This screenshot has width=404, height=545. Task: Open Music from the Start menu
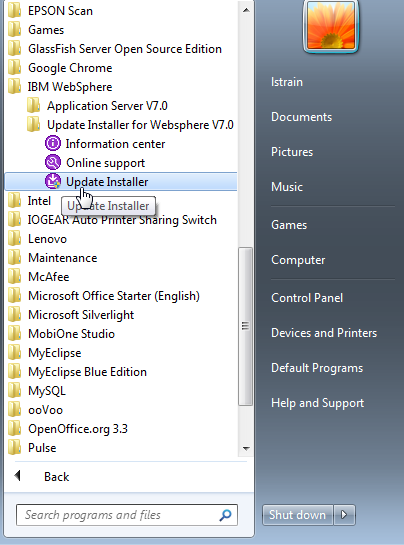pos(287,187)
